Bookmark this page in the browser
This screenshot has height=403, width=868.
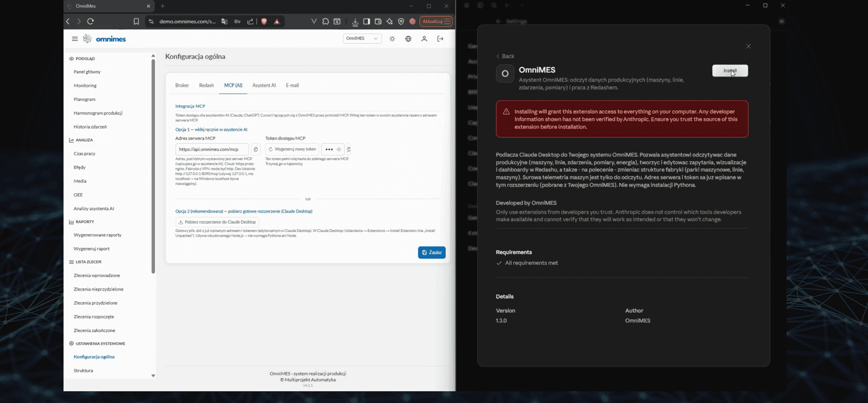click(136, 21)
